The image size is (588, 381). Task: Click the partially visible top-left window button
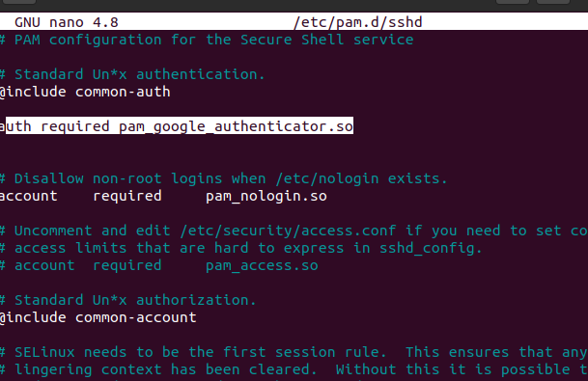[x=19, y=2]
